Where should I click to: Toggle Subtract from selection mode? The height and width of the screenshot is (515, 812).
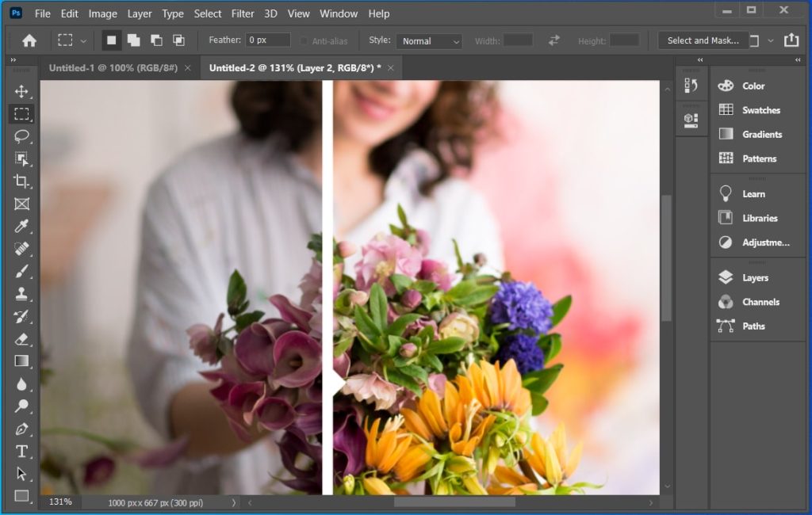click(x=156, y=40)
